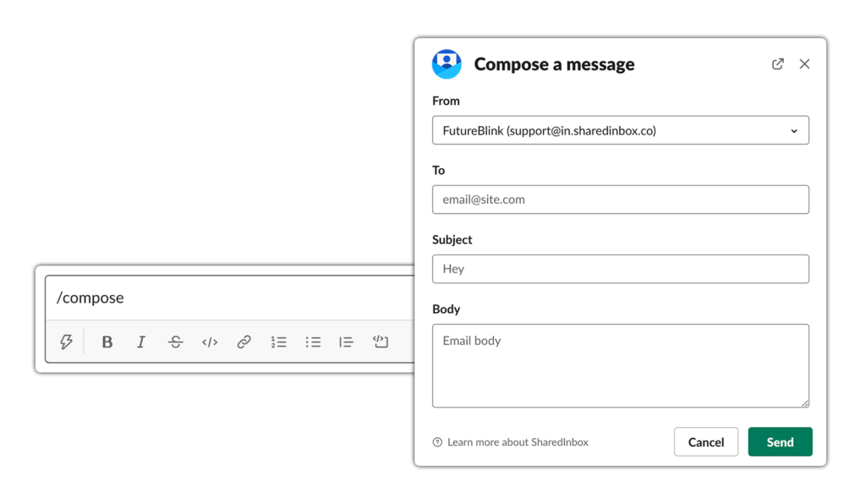Click Cancel to discard the message
This screenshot has height=504, width=866.
705,441
